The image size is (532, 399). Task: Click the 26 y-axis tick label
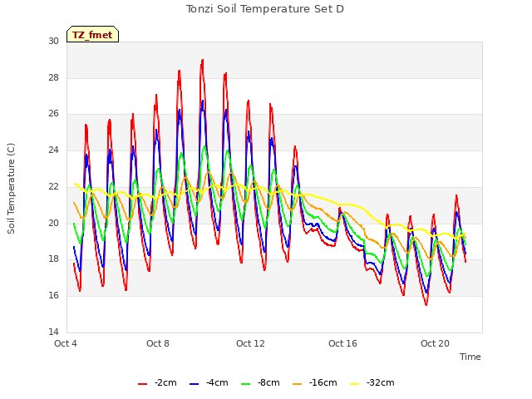click(53, 114)
